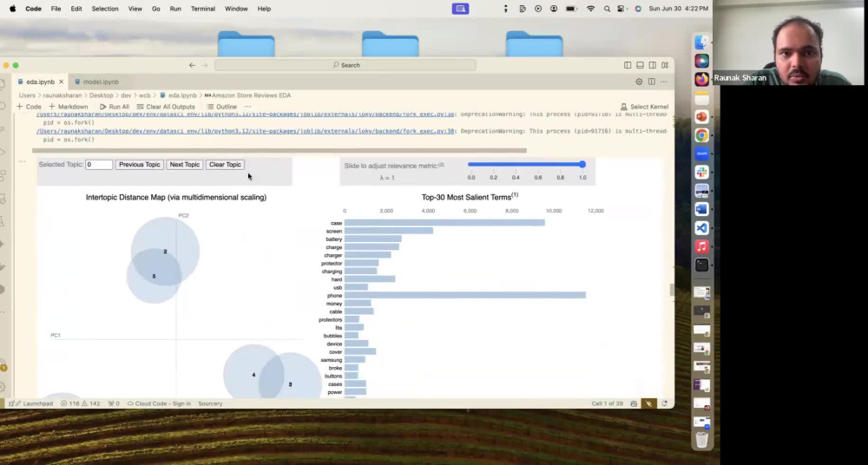The image size is (868, 465).
Task: Open Terminal from the dock
Action: [701, 265]
